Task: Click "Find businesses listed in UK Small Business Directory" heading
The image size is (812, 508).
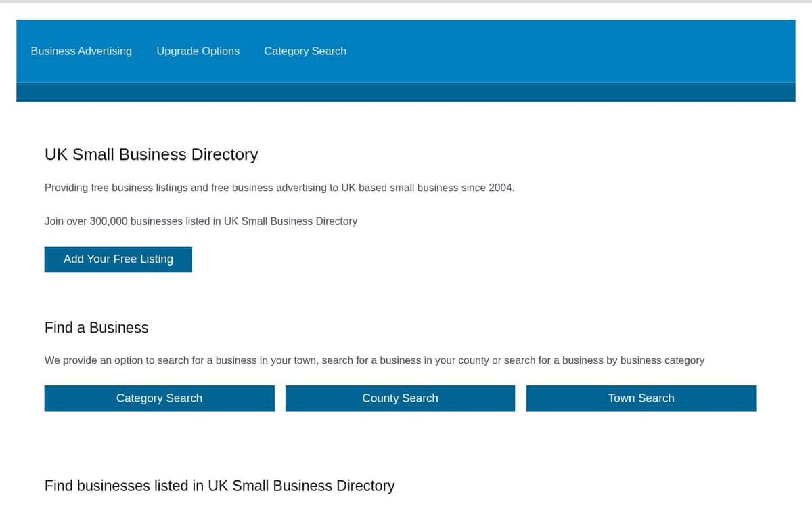Action: 219,486
